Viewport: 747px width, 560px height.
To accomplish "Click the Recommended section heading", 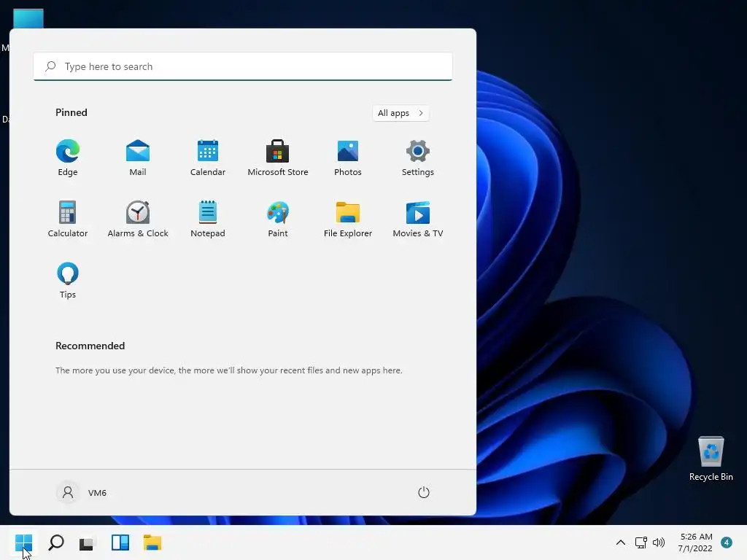I will point(90,346).
